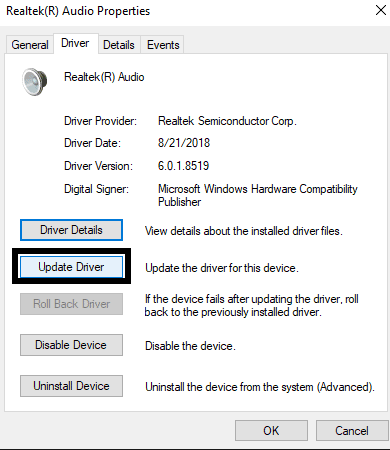Select the Microsoft Windows Hardware Compatibility Publisher text
This screenshot has height=450, width=390.
[x=258, y=195]
